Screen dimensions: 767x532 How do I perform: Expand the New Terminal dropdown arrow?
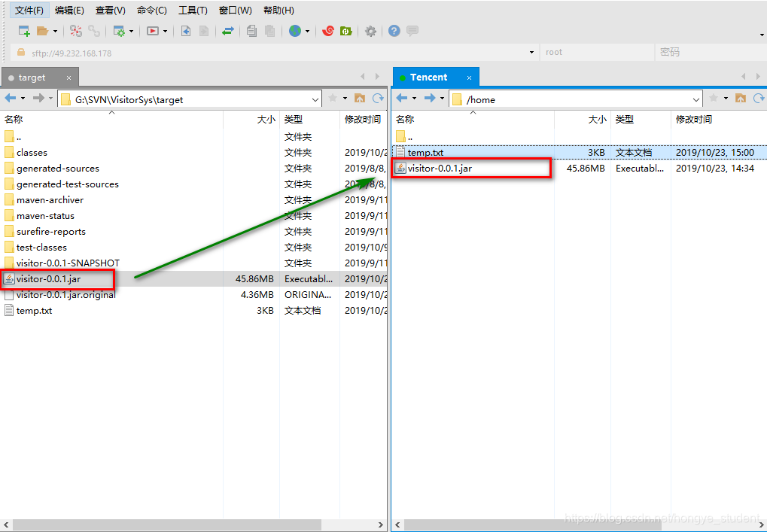tap(166, 32)
